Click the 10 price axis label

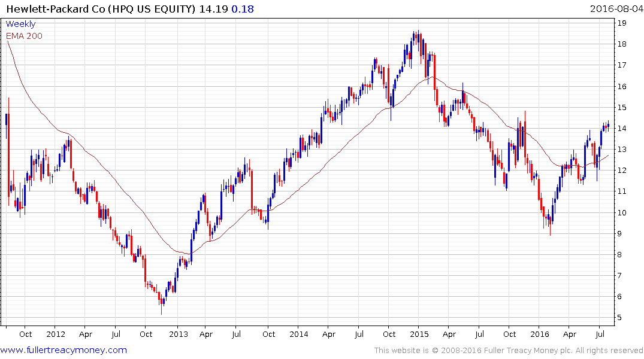622,212
